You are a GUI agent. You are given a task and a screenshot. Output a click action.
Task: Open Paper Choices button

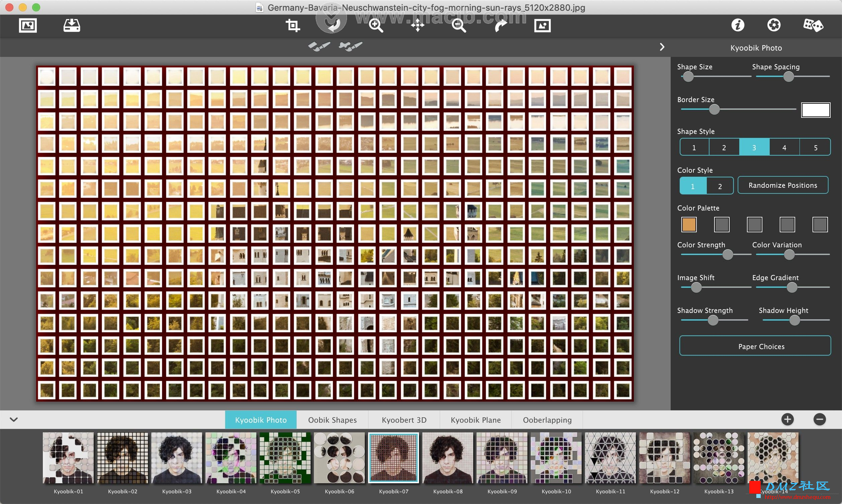click(x=755, y=346)
